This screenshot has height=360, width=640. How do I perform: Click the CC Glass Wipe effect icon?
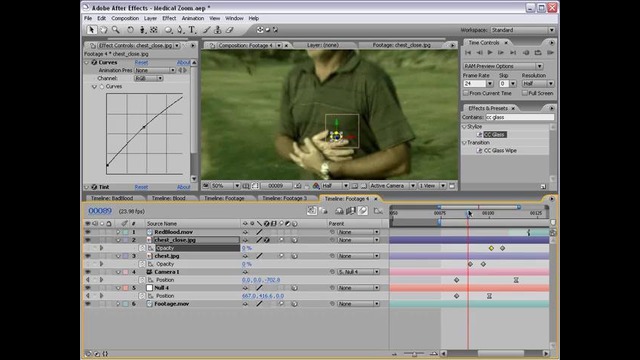479,151
